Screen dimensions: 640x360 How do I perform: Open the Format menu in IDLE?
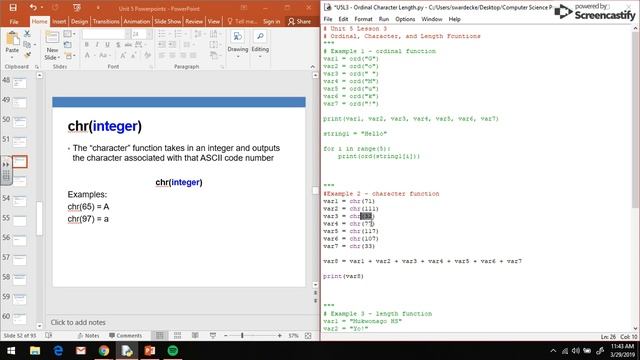(x=363, y=19)
